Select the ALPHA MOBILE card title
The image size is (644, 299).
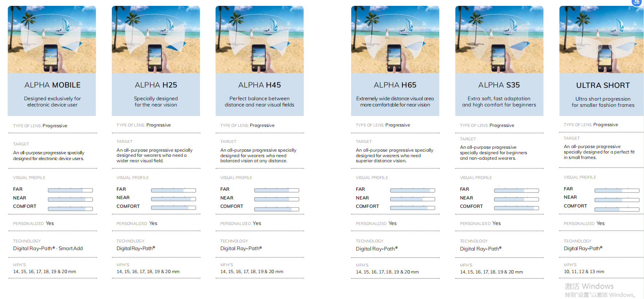[52, 85]
